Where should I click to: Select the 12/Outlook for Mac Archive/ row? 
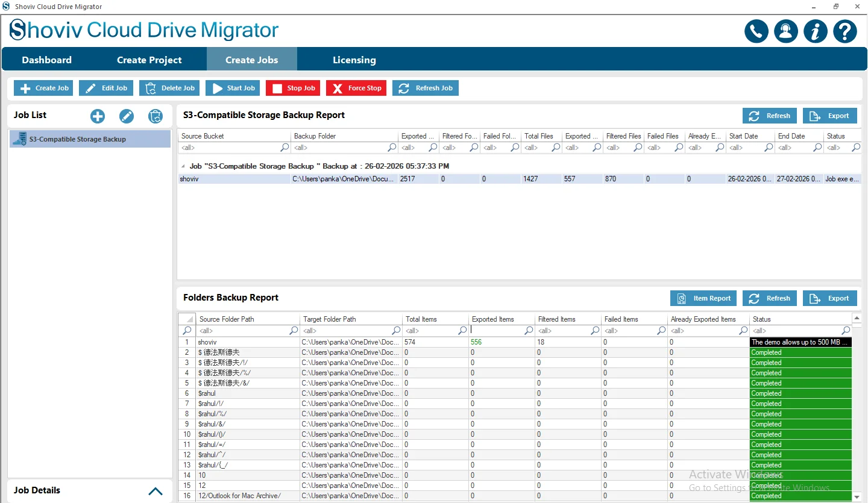515,496
